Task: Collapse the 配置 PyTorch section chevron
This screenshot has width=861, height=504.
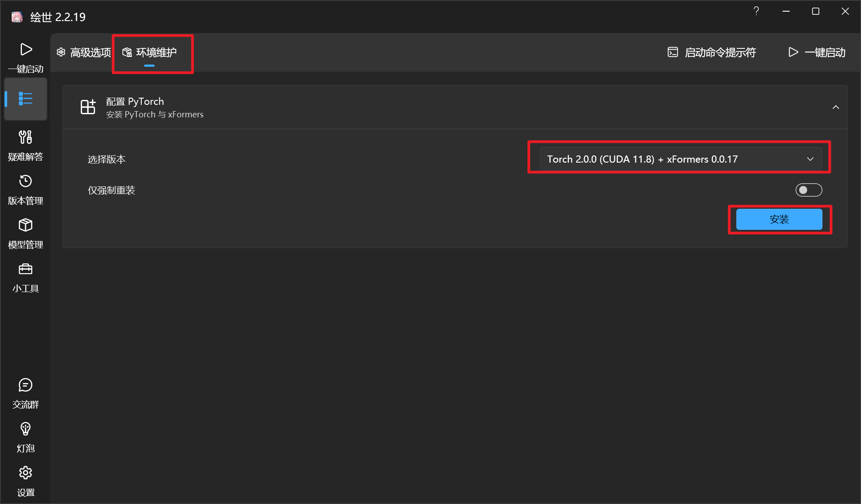Action: click(835, 108)
